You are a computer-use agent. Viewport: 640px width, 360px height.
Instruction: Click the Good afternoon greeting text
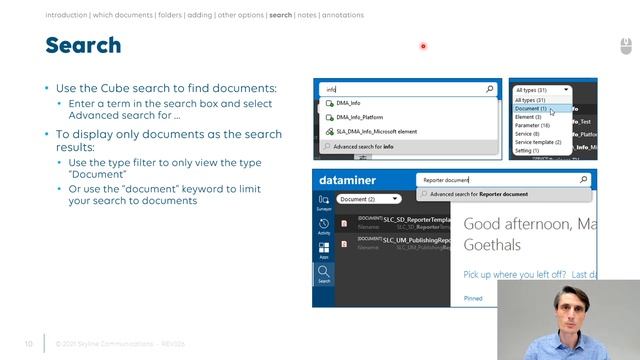pyautogui.click(x=529, y=234)
